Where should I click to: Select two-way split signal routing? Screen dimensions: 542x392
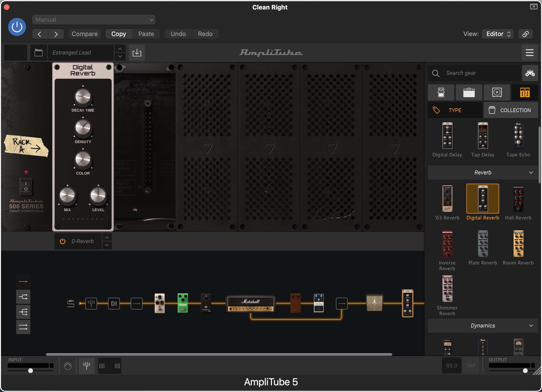click(x=23, y=297)
